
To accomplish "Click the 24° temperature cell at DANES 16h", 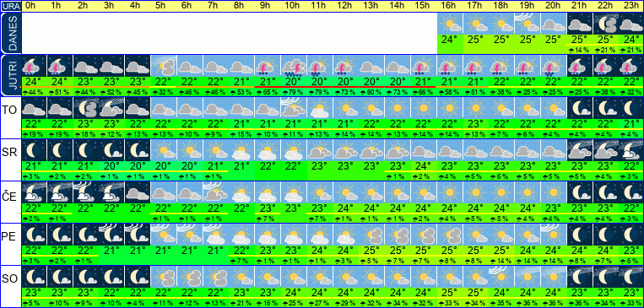I will 450,41.
